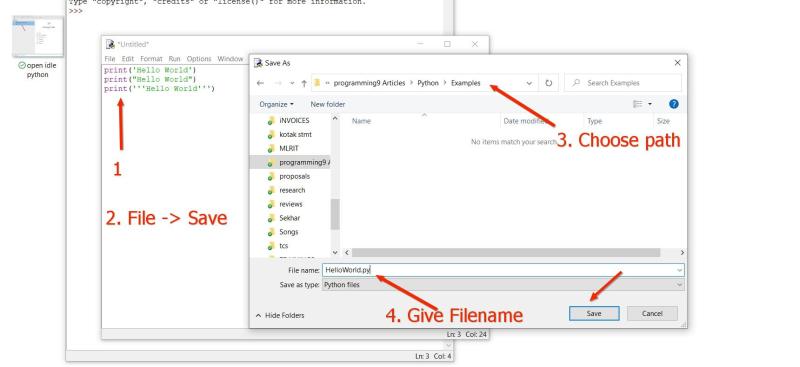Screen dimensions: 800x367
Task: Select the reviews folder
Action: click(291, 204)
